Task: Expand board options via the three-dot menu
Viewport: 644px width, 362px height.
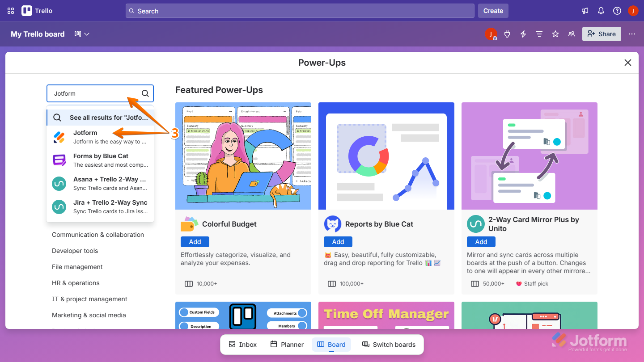Action: (x=632, y=34)
